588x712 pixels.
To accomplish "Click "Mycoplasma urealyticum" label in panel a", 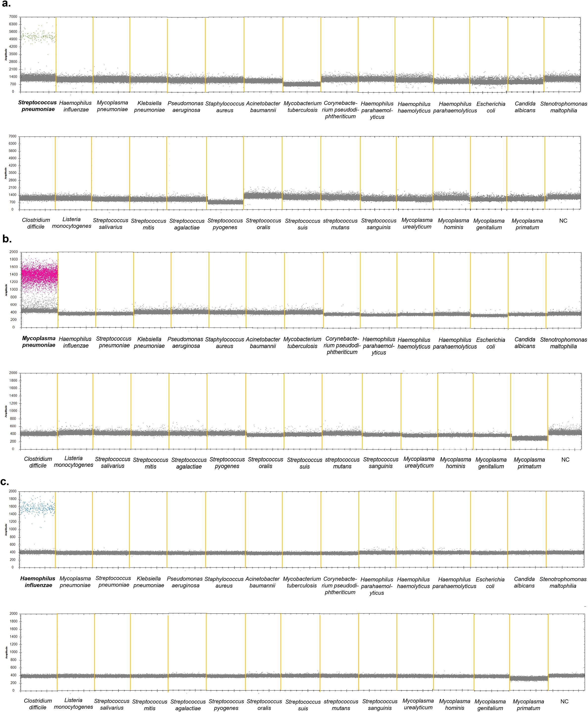I will [x=417, y=223].
